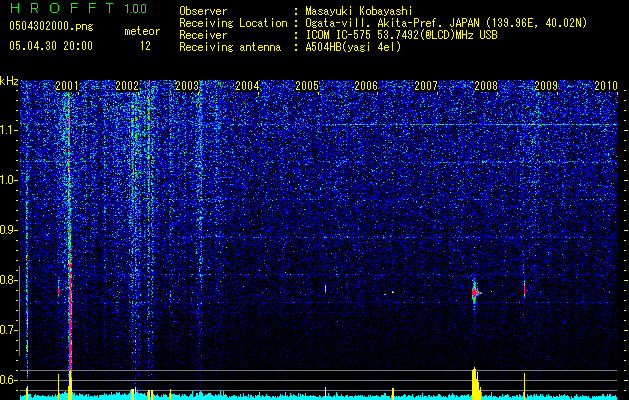The height and width of the screenshot is (400, 629).
Task: Click the 'Receiving Location' label
Action: 233,23
